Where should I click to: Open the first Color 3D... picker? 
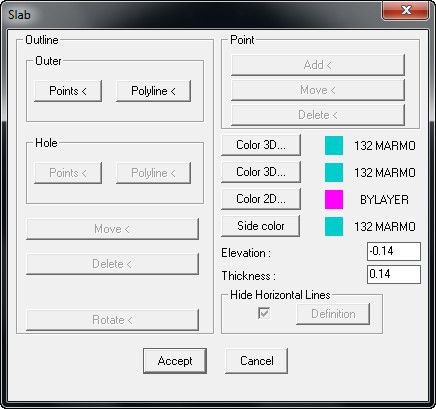point(261,145)
